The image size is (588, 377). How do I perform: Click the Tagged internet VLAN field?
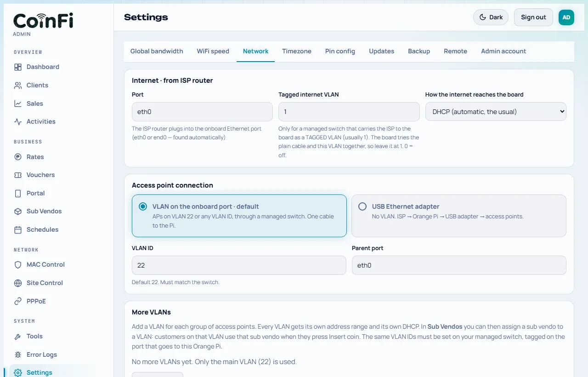pos(349,112)
